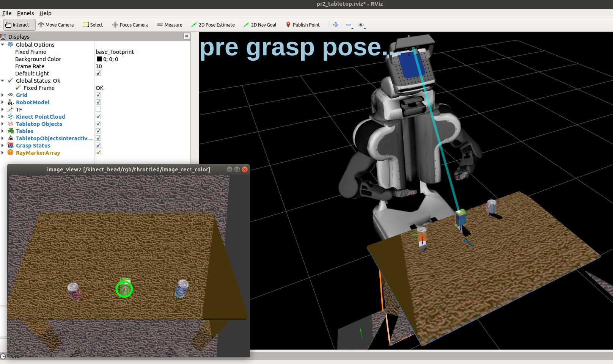Viewport: 613px width, 364px height.
Task: Open the File menu
Action: point(7,13)
